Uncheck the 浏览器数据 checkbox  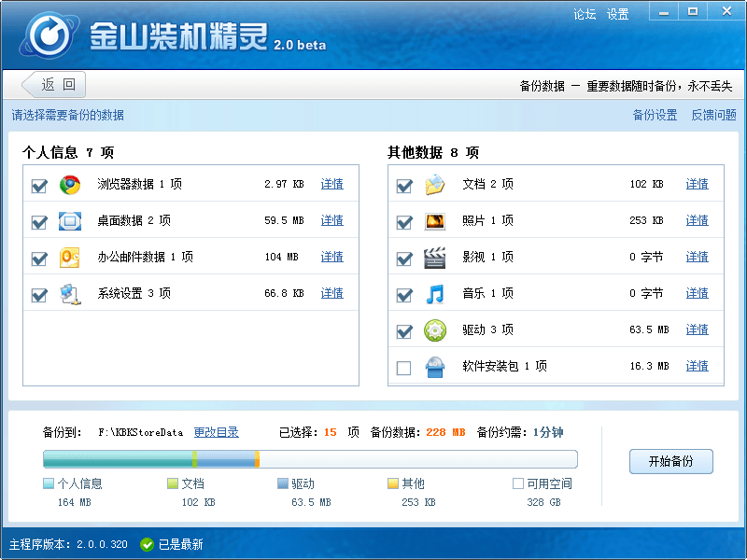(x=39, y=185)
